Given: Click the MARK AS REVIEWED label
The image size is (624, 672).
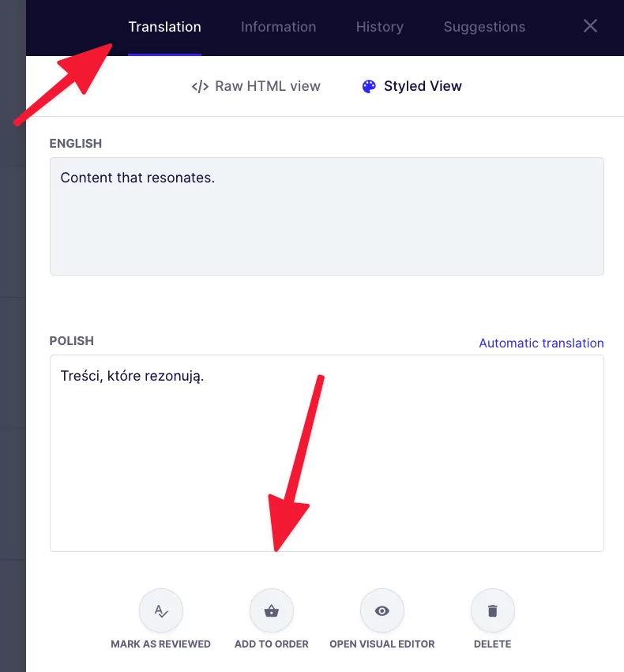Looking at the screenshot, I should (160, 644).
